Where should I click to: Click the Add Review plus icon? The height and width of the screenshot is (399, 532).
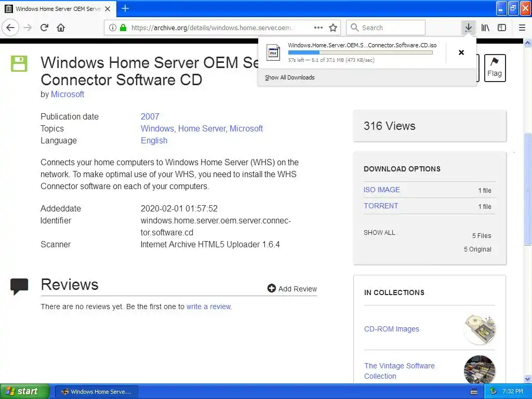click(x=271, y=288)
